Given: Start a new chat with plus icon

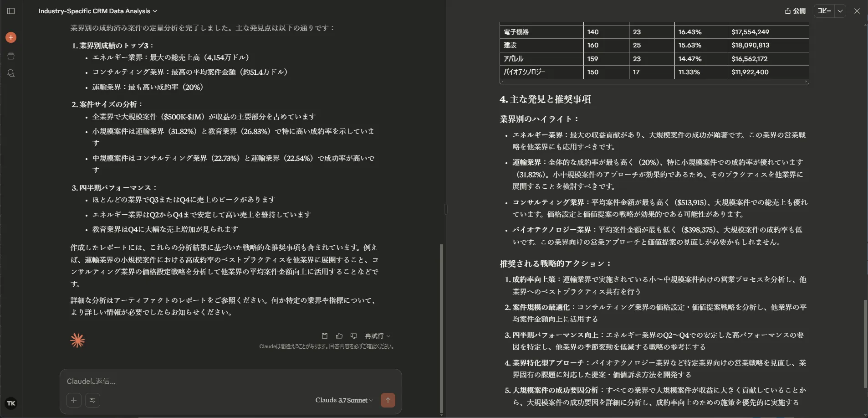Looking at the screenshot, I should 11,37.
